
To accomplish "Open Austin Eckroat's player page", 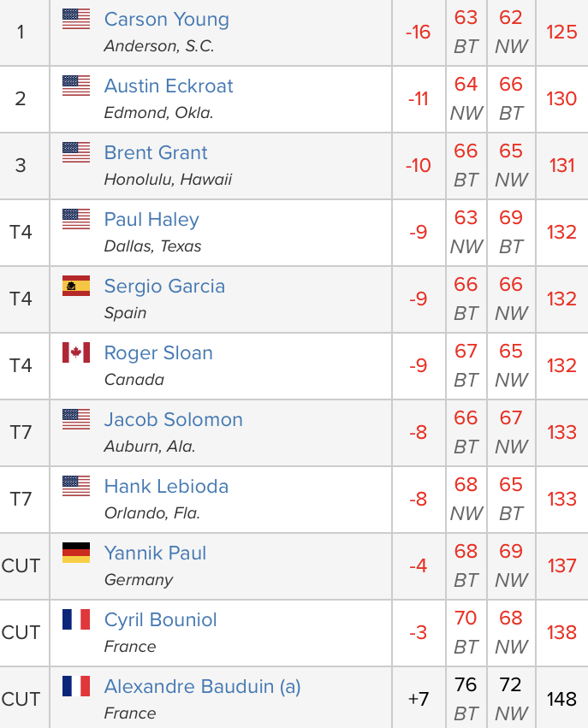I will 169,86.
